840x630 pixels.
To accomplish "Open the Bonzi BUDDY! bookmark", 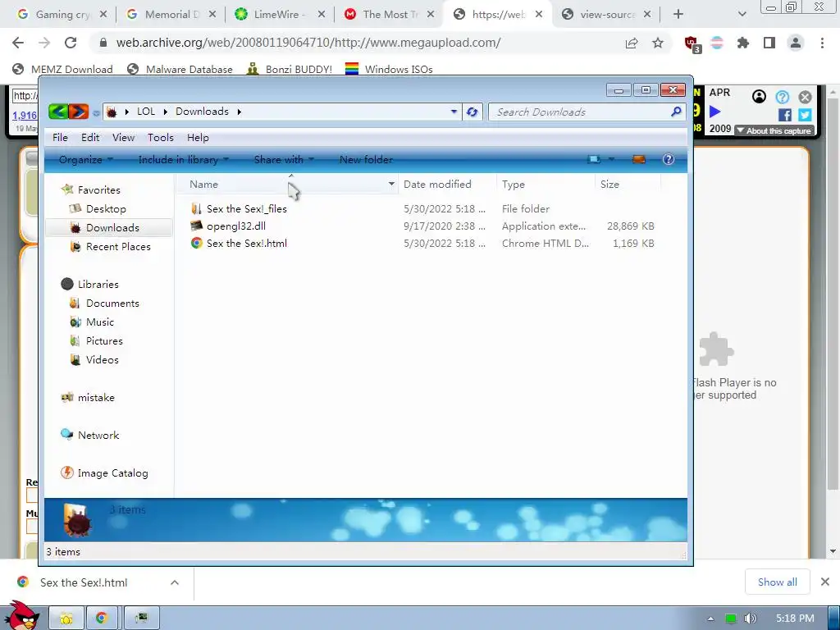I will 290,69.
